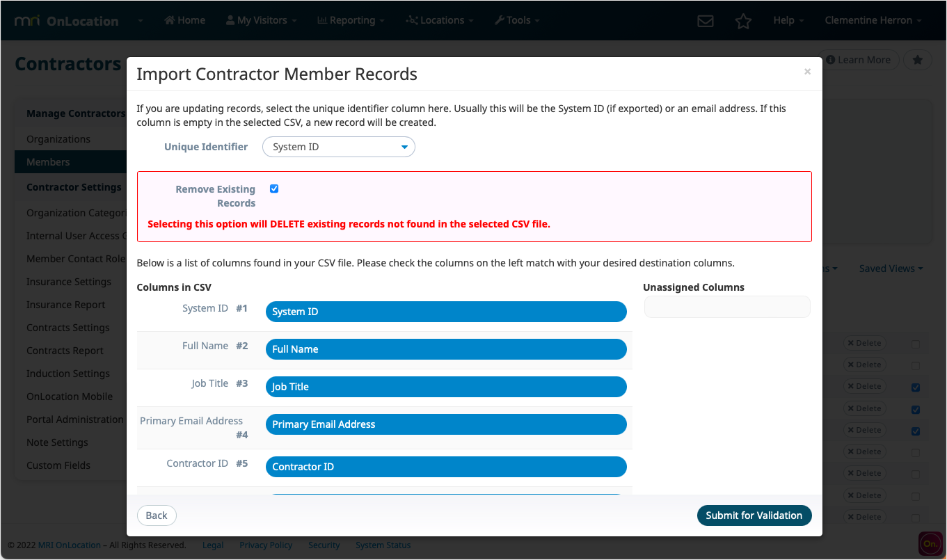The height and width of the screenshot is (560, 947).
Task: Open Insurance Settings in the sidebar
Action: click(x=69, y=282)
